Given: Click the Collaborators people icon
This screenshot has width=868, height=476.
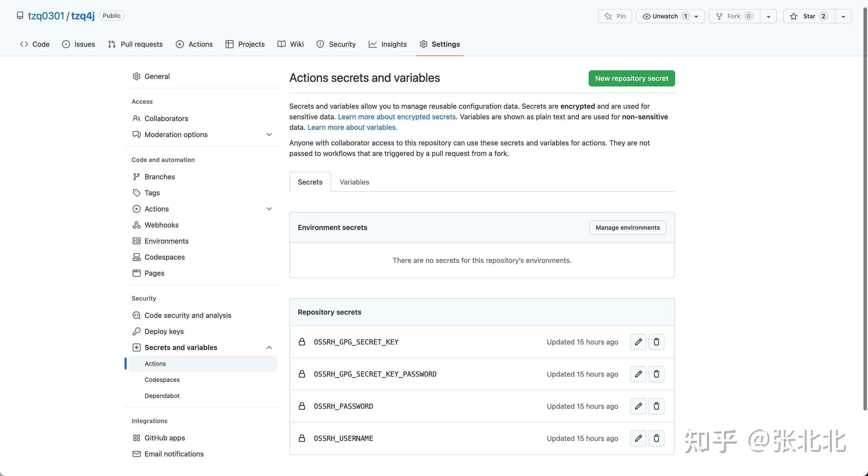Looking at the screenshot, I should coord(136,118).
